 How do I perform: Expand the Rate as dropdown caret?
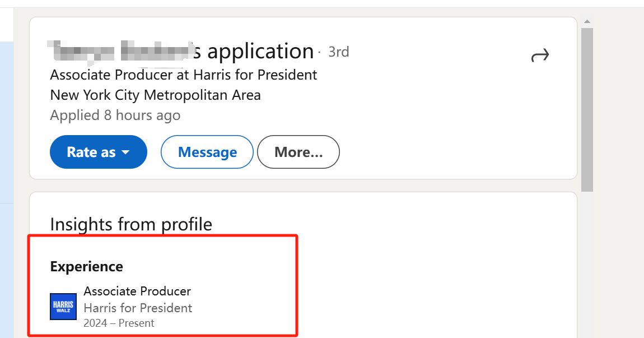(125, 152)
